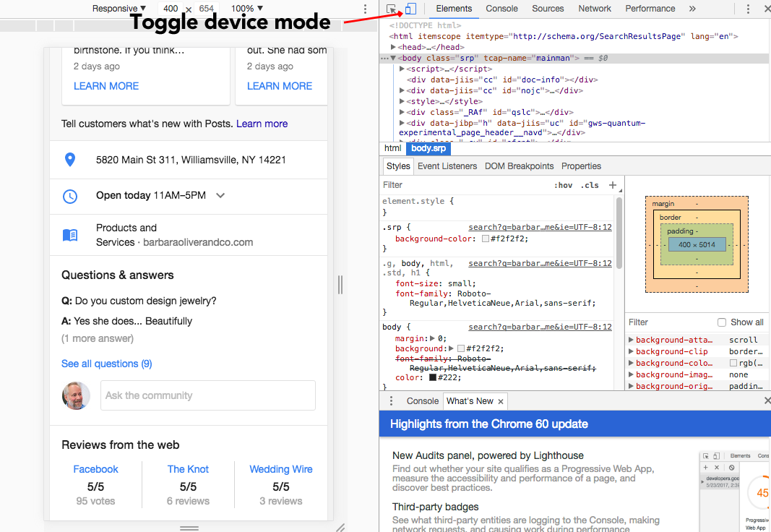Click the viewport width 400 field
This screenshot has height=532, width=771.
click(171, 9)
